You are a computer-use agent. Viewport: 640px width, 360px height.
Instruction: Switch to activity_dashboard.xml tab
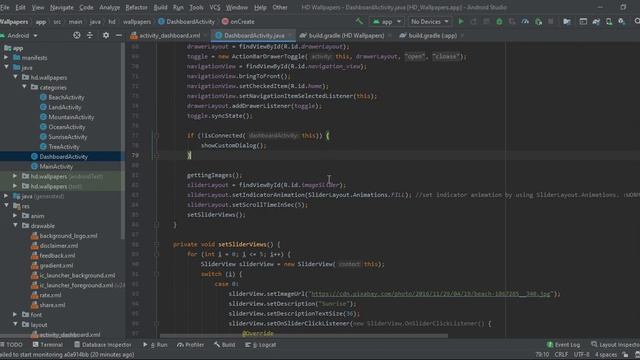pos(169,36)
